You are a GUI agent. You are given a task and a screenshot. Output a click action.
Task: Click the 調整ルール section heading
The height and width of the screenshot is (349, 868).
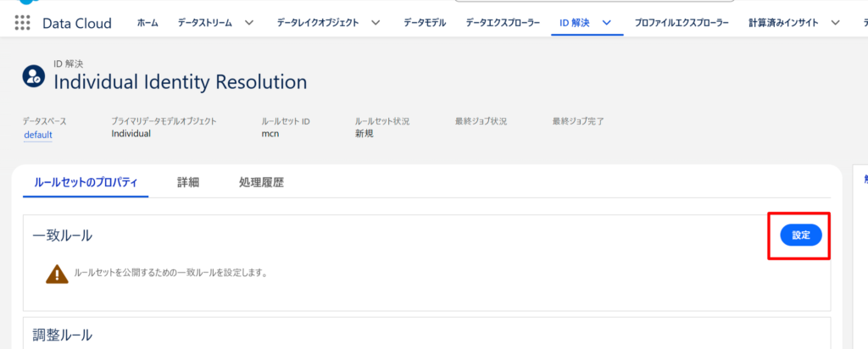(63, 335)
